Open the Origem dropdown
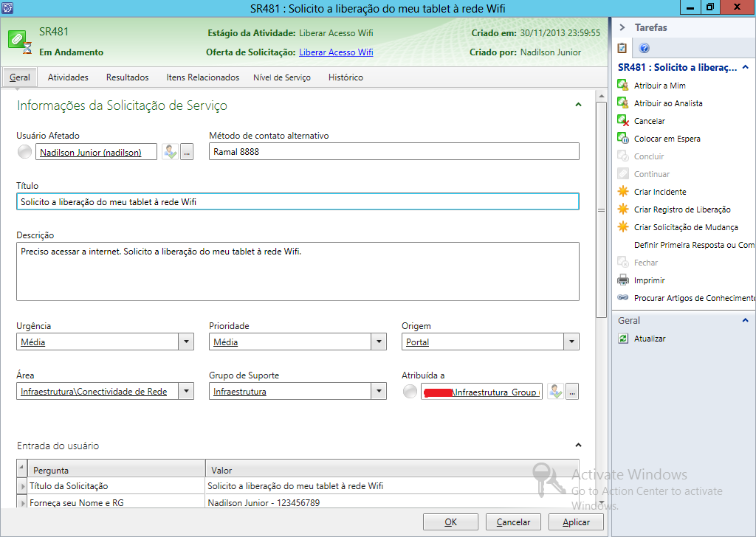This screenshot has height=537, width=756. click(x=571, y=342)
